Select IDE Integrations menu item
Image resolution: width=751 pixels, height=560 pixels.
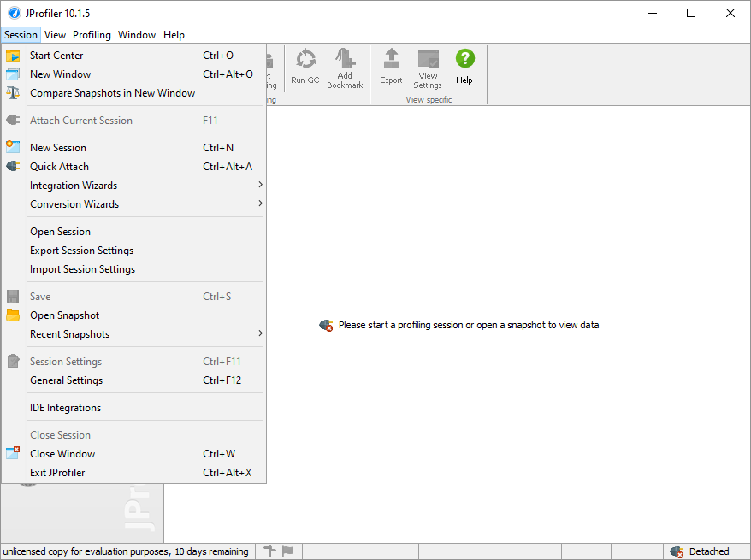point(133,407)
